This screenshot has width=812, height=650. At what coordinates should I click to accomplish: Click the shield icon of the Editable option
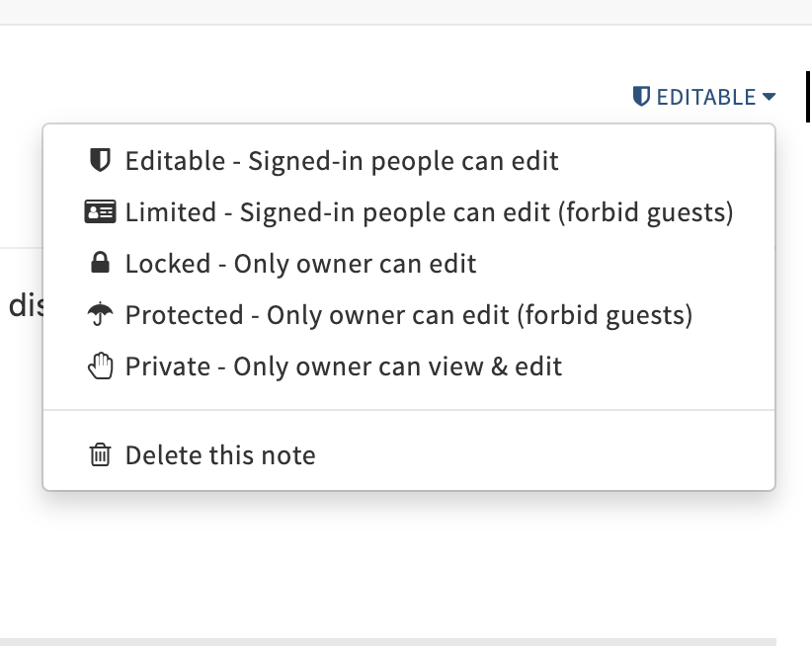(x=100, y=160)
